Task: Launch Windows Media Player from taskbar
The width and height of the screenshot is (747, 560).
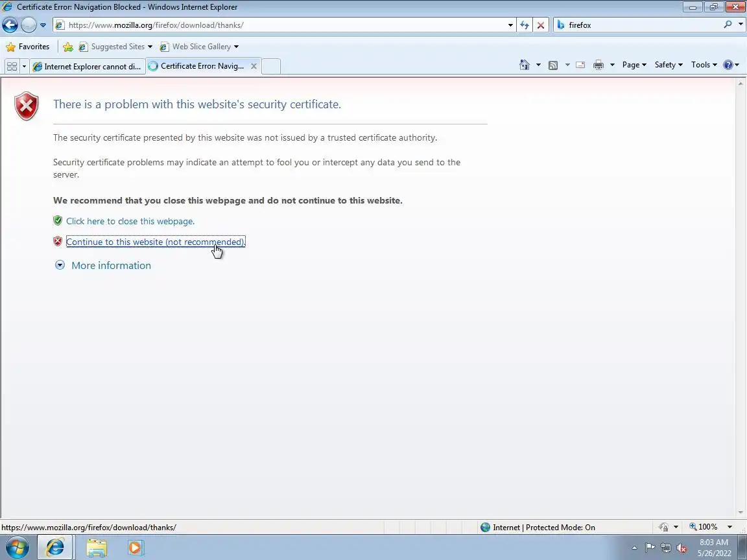Action: click(136, 548)
